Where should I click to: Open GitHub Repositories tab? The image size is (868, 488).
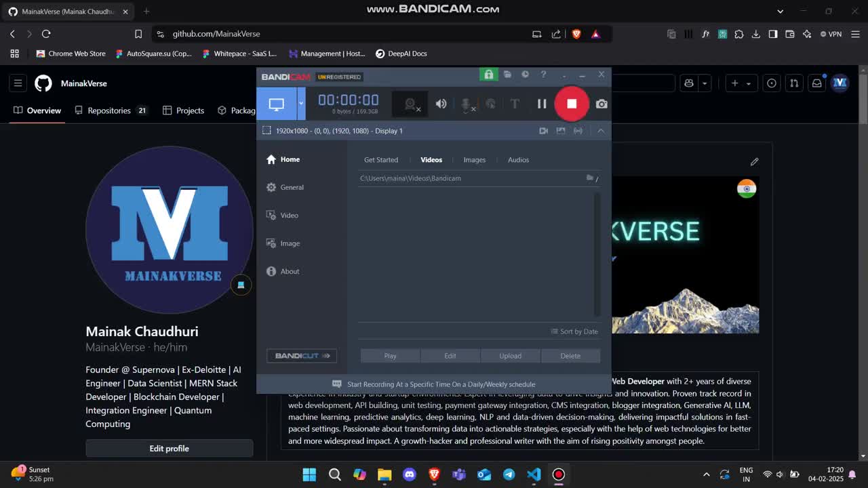(112, 110)
